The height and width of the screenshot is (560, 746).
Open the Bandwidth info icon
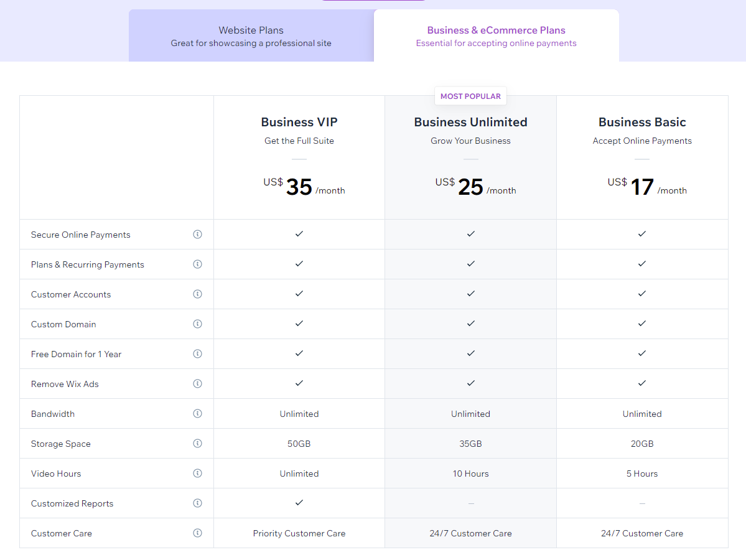click(197, 414)
